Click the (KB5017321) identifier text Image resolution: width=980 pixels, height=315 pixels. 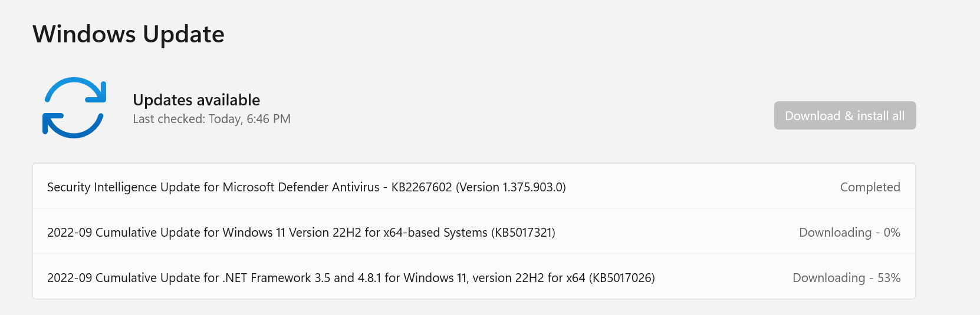click(523, 233)
